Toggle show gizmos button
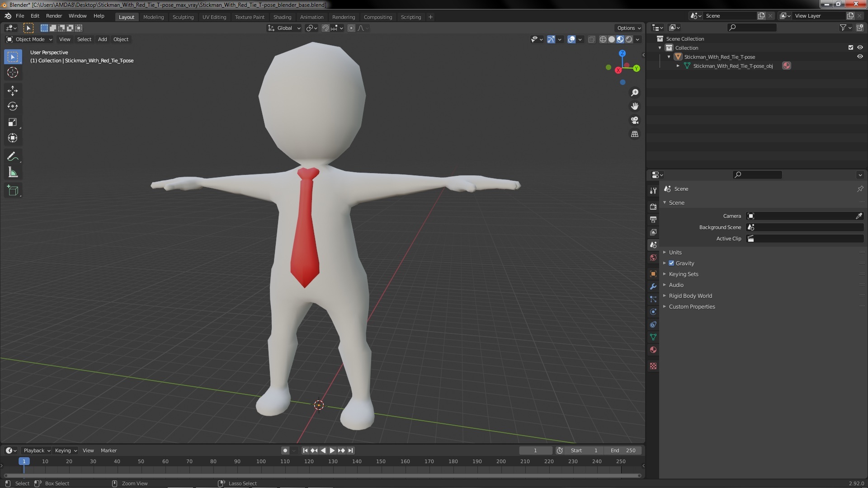The width and height of the screenshot is (868, 488). [x=551, y=39]
